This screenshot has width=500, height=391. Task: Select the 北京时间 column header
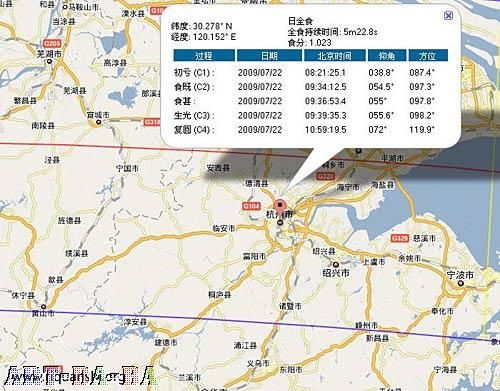[334, 55]
